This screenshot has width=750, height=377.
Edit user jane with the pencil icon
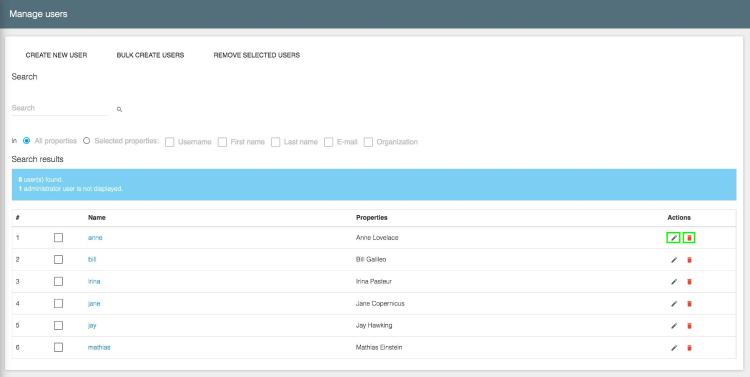point(674,304)
